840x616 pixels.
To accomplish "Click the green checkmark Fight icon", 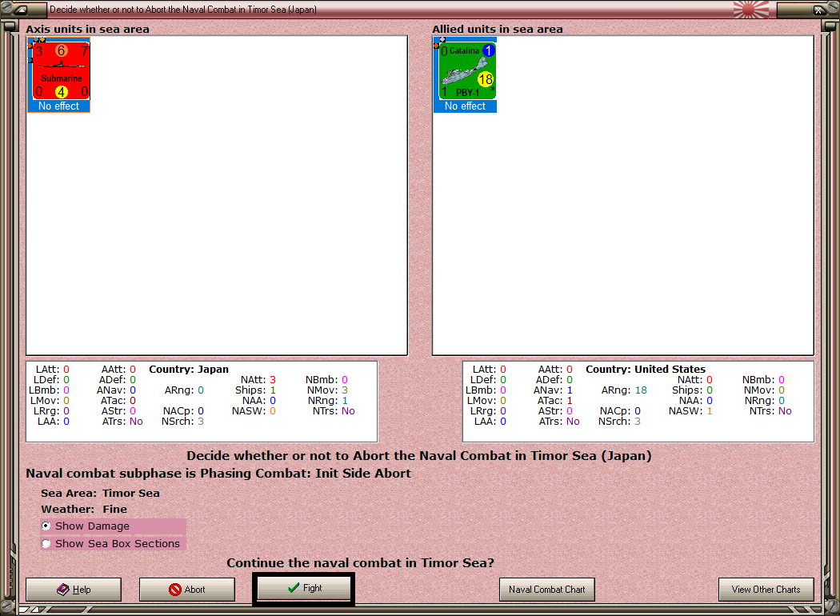I will (x=294, y=588).
